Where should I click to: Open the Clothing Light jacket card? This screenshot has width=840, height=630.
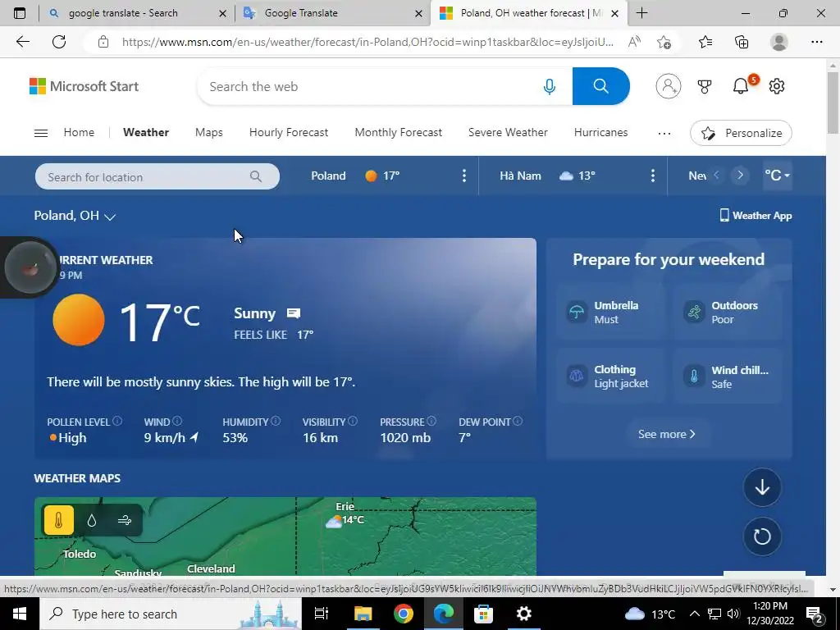[610, 376]
